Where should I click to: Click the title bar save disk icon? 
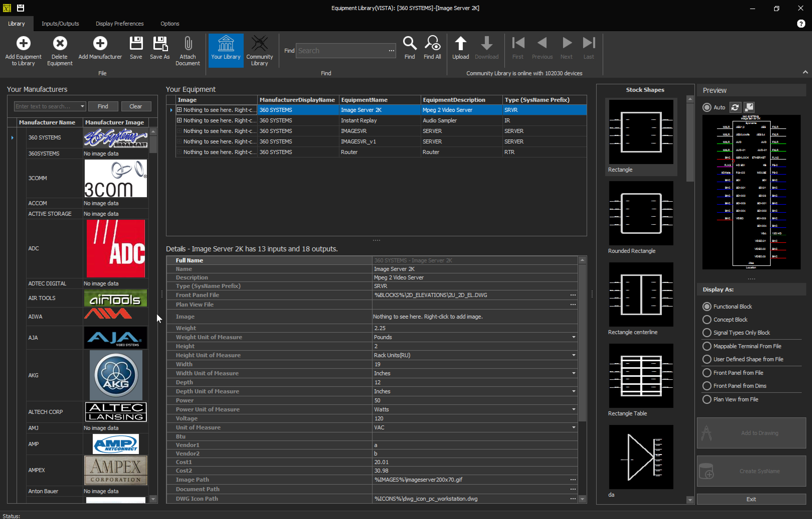click(21, 8)
